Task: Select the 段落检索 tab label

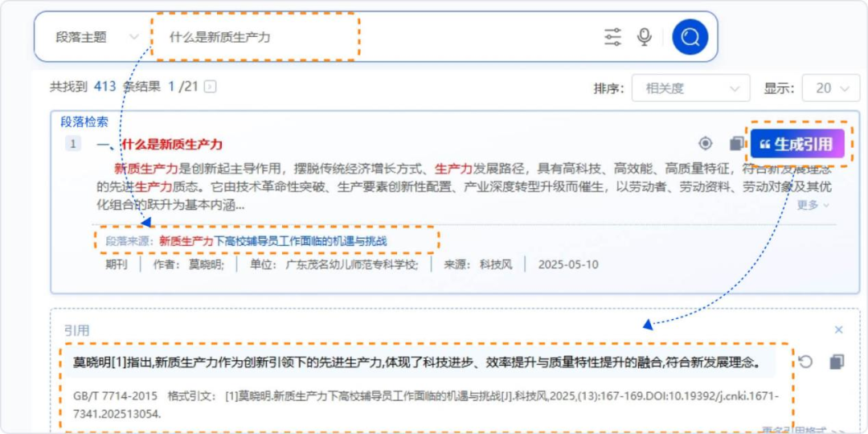Action: pos(84,122)
